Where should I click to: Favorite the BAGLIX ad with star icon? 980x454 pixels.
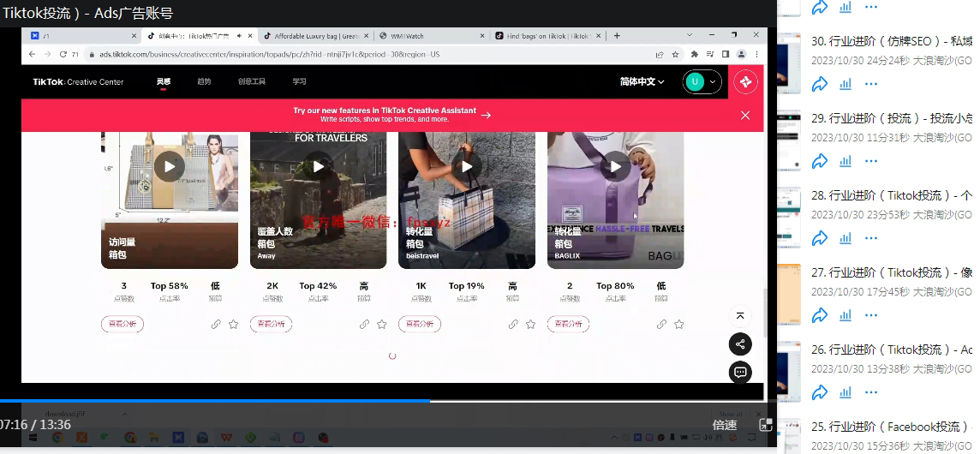click(x=678, y=324)
